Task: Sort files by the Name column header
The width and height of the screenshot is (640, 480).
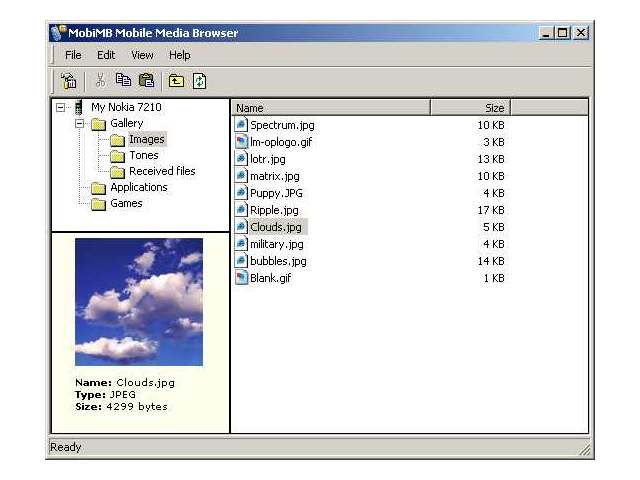Action: [331, 107]
